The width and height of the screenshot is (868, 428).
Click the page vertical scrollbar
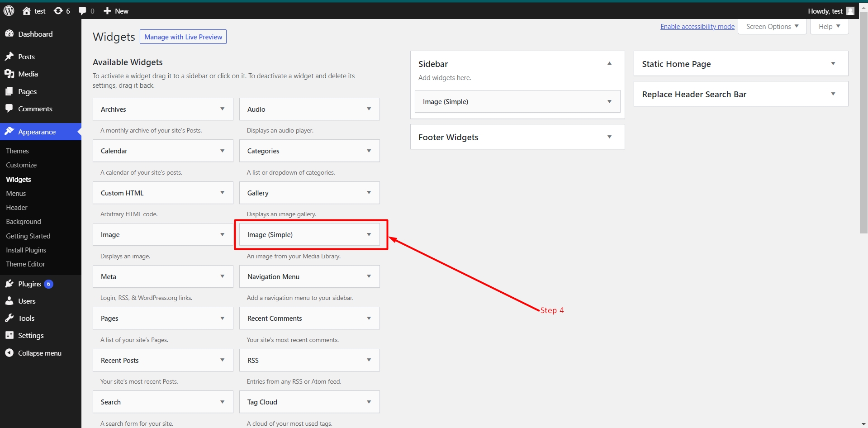pos(863,122)
